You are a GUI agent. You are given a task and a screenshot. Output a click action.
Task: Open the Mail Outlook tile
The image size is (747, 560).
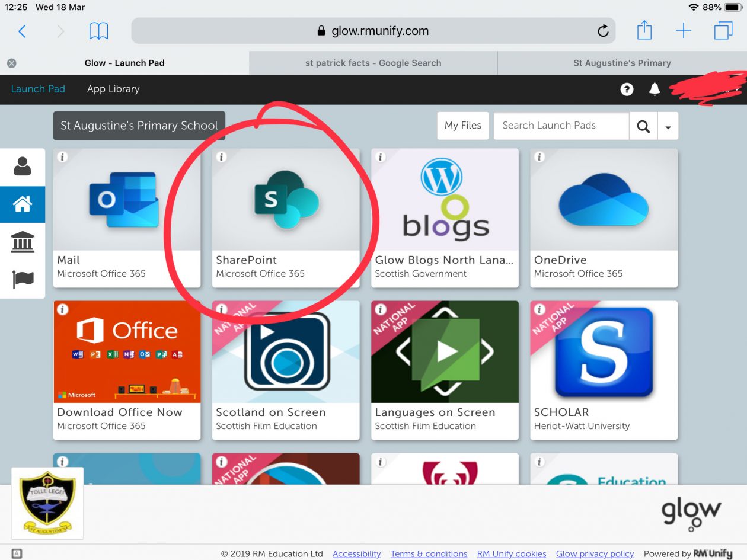click(x=127, y=217)
